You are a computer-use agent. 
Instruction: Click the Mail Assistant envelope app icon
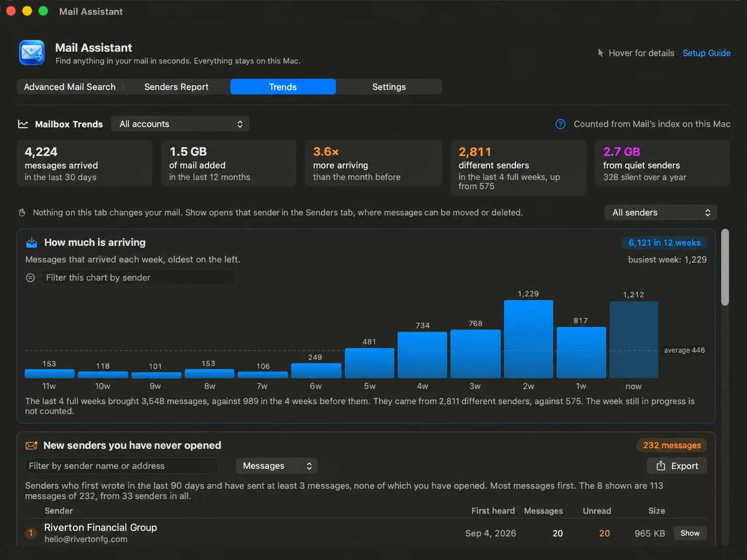coord(32,53)
